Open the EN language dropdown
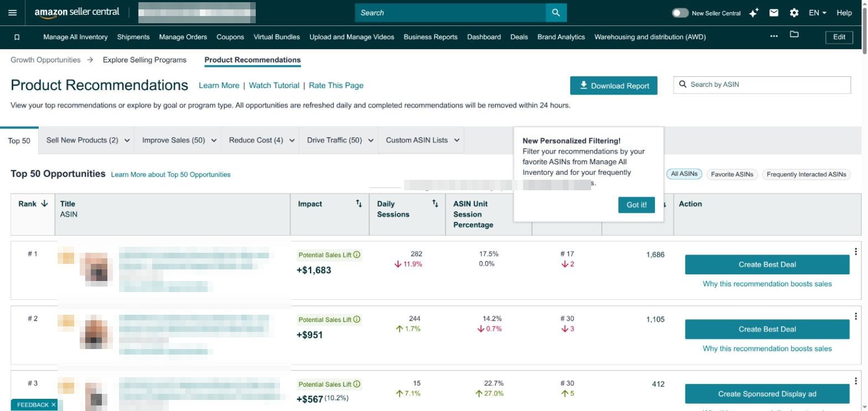868x411 pixels. point(818,13)
